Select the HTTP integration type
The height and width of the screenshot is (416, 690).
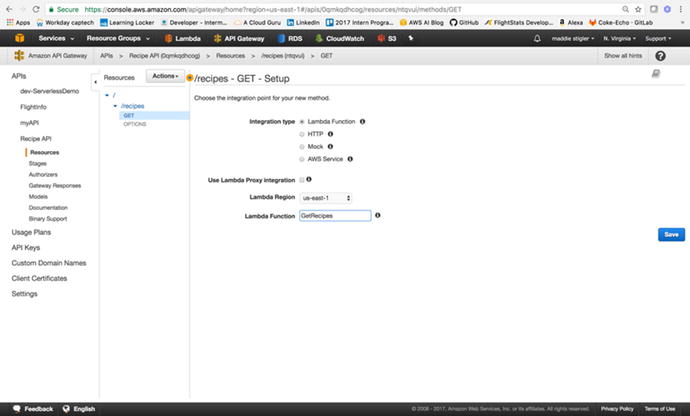click(302, 134)
